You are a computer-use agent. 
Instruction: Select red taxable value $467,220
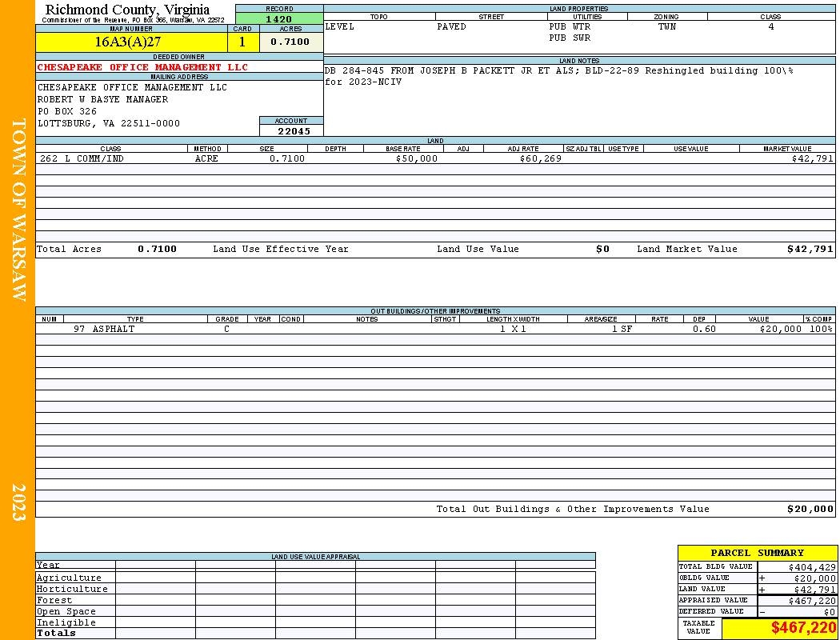[x=803, y=628]
